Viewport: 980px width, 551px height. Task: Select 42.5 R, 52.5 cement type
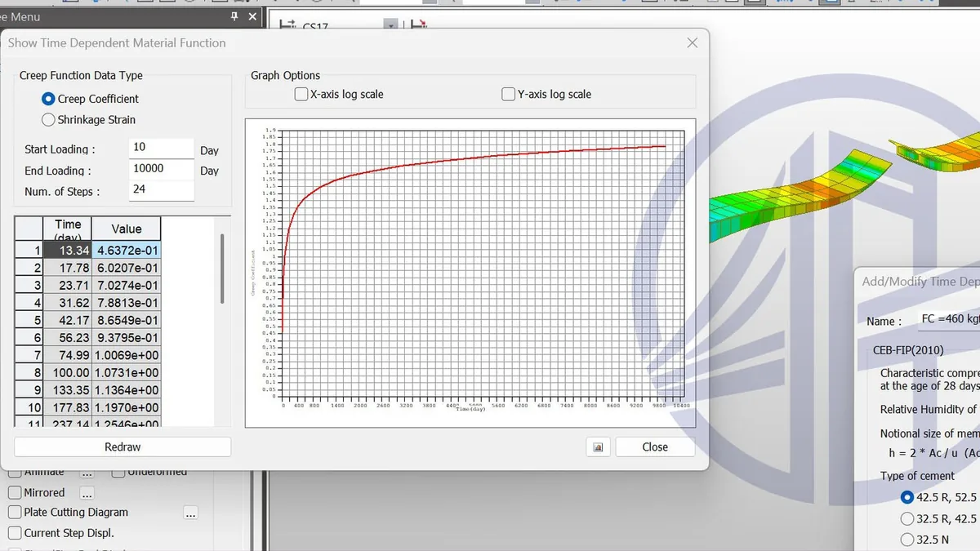click(x=907, y=497)
